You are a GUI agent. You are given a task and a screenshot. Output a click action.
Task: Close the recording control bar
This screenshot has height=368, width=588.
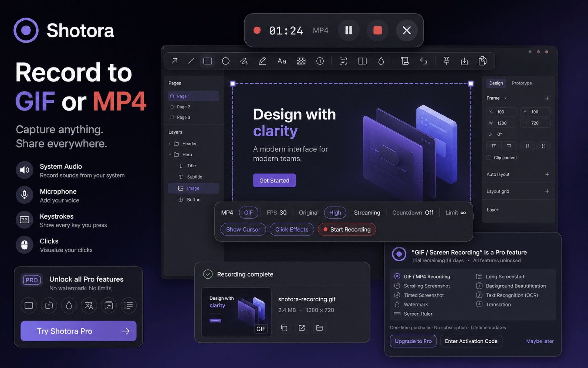point(407,30)
